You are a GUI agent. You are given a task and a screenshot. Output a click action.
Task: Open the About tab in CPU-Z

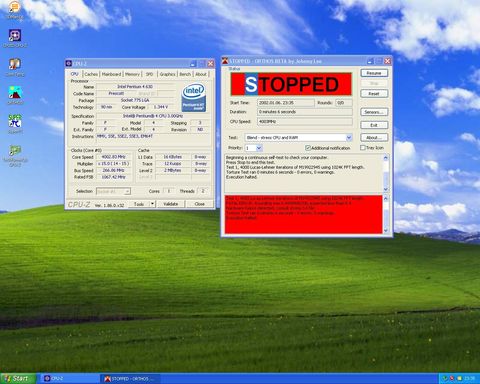[x=201, y=74]
